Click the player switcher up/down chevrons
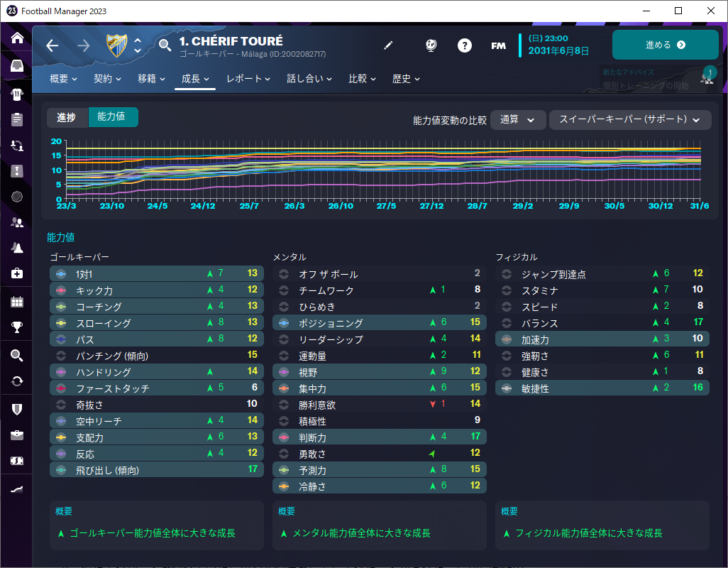Screen dimensions: 728x568 point(138,45)
